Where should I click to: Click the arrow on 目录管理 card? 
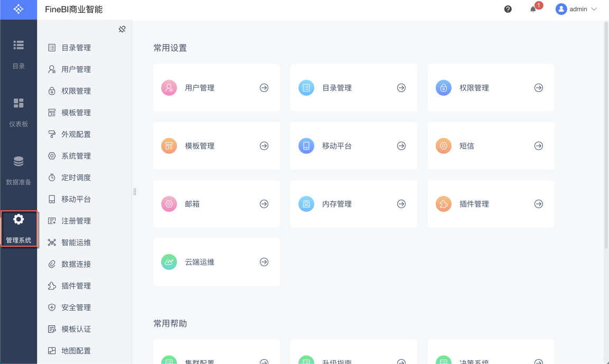pos(401,88)
